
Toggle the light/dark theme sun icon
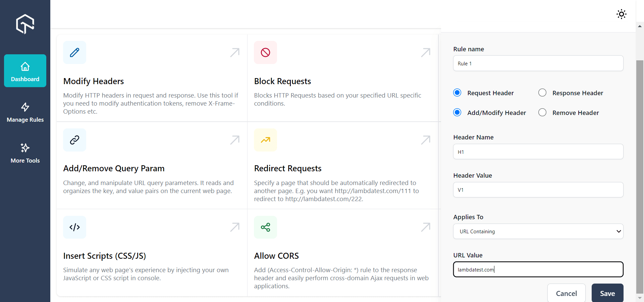(622, 14)
